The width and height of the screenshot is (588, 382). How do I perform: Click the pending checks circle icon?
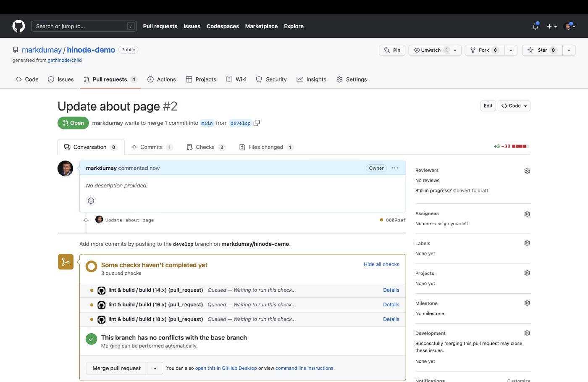[91, 266]
